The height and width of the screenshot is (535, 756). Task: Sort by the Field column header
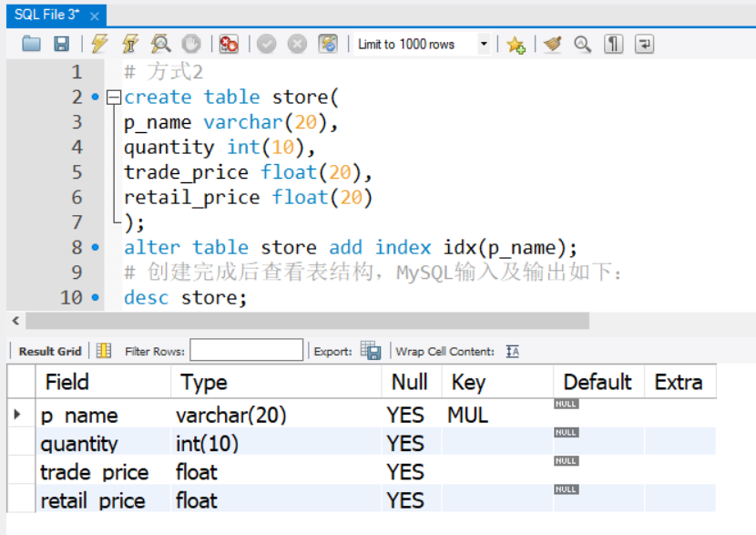coord(103,382)
